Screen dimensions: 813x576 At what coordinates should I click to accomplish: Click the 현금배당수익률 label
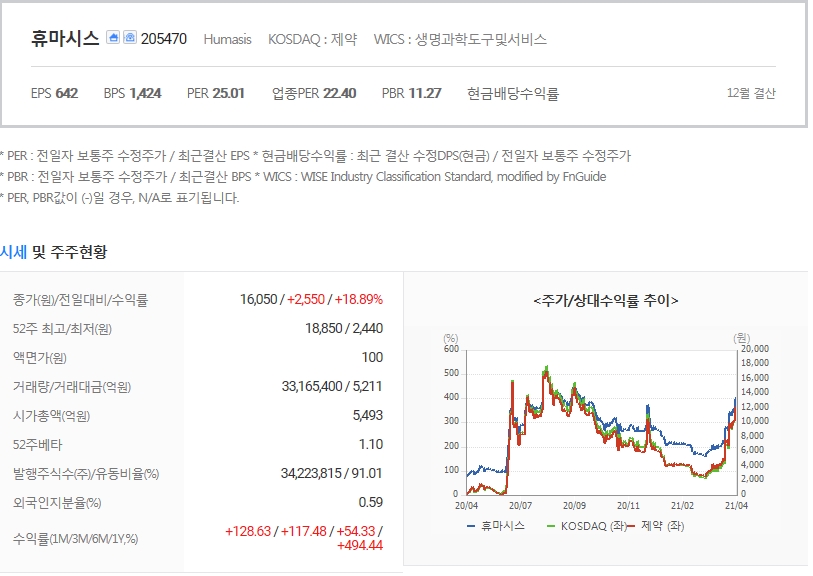point(513,94)
